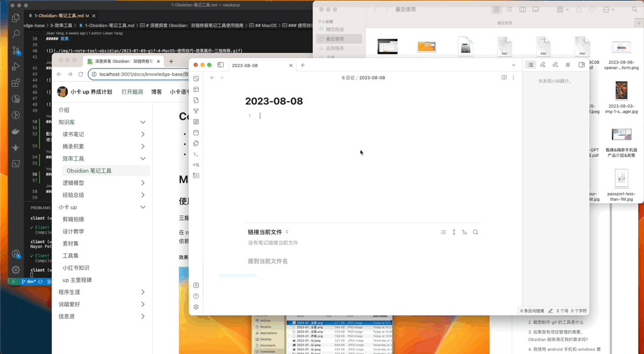Click the copy-files icon in Obsidian ribbon

click(196, 144)
